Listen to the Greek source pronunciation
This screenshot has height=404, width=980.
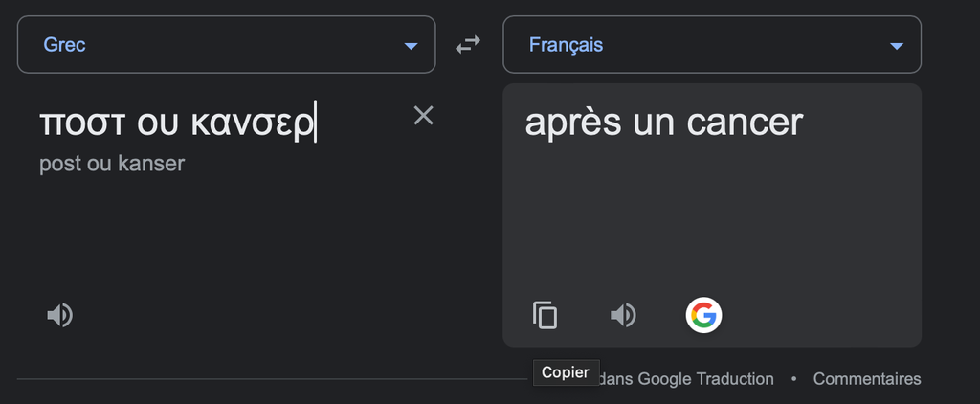coord(60,315)
